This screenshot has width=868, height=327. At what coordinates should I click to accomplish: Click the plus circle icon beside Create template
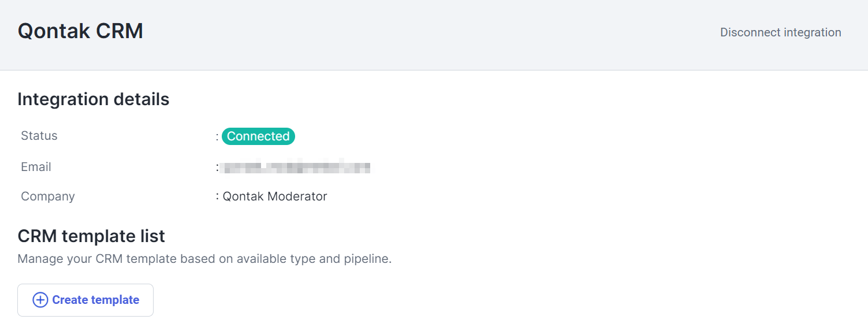point(40,300)
